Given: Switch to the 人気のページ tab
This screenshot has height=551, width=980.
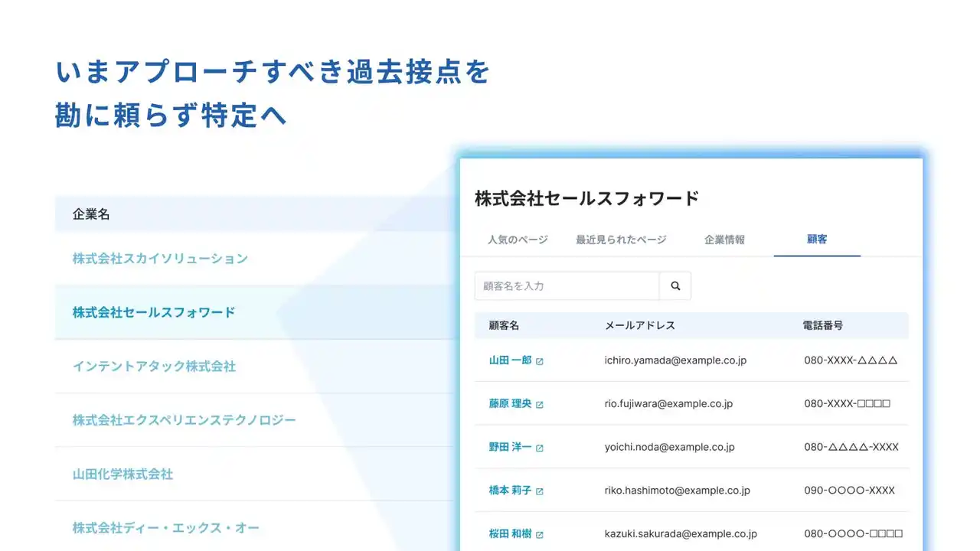Looking at the screenshot, I should [x=518, y=240].
